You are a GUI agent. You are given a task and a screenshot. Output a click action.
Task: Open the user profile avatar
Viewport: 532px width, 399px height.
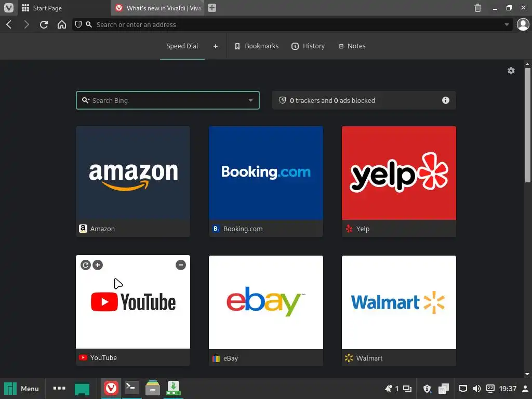(x=523, y=24)
